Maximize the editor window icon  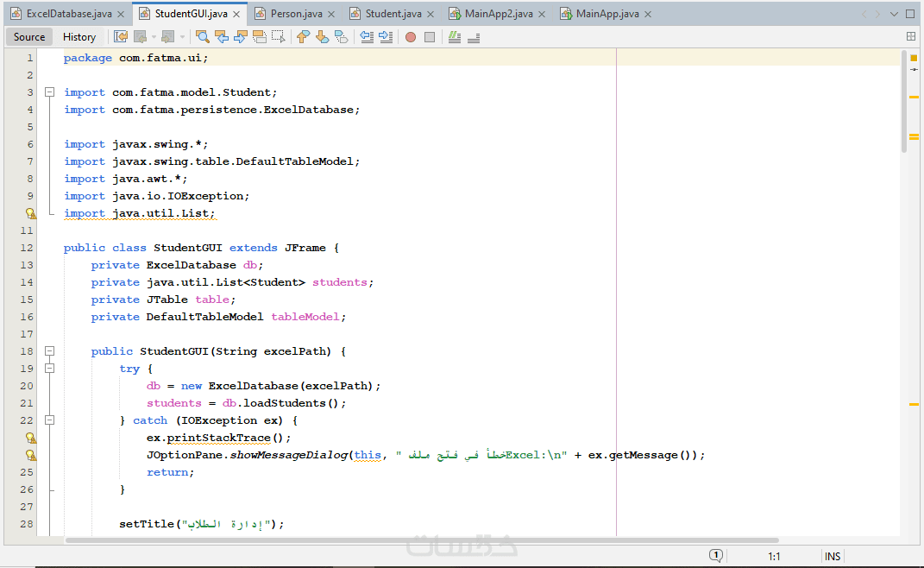click(x=910, y=14)
